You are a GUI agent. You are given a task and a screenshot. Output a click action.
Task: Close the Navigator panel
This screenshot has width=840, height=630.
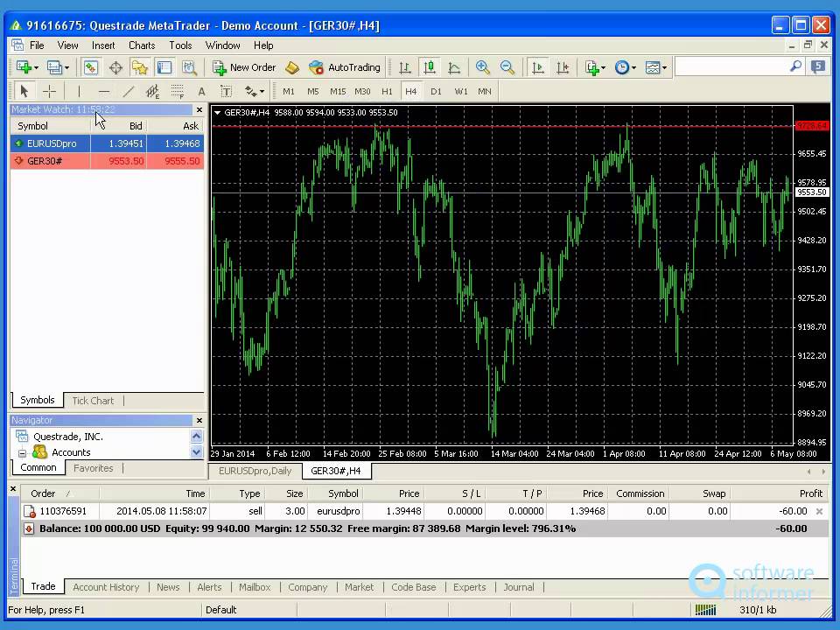199,421
